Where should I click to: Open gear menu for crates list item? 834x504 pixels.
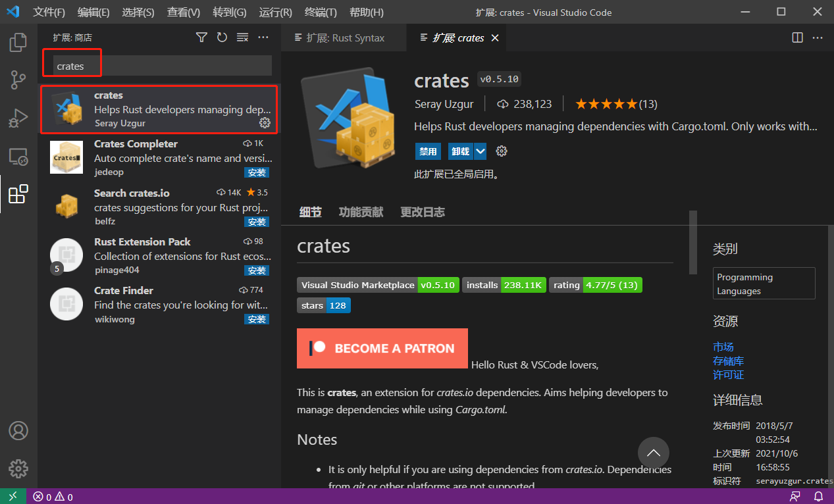click(x=265, y=123)
